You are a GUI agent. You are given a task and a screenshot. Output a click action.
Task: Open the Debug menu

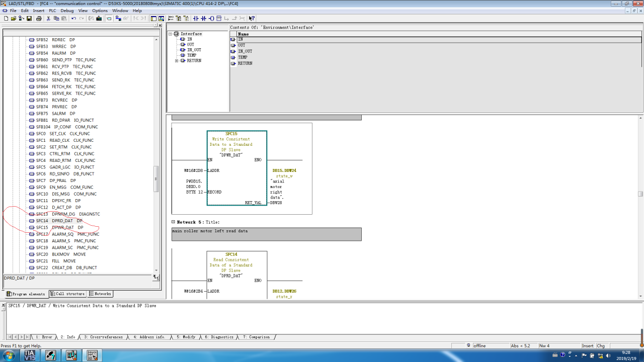pyautogui.click(x=67, y=11)
